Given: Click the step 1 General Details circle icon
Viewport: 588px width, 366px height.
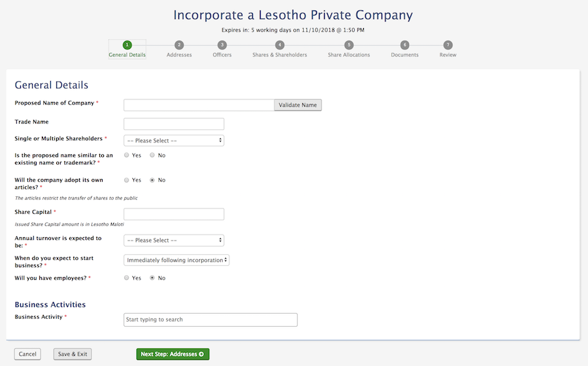Looking at the screenshot, I should [127, 45].
